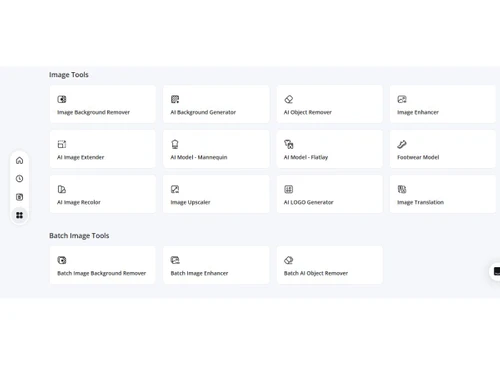Open the sidebar icon between the clock and grid
Screen dimensions: 500x375
[x=19, y=197]
